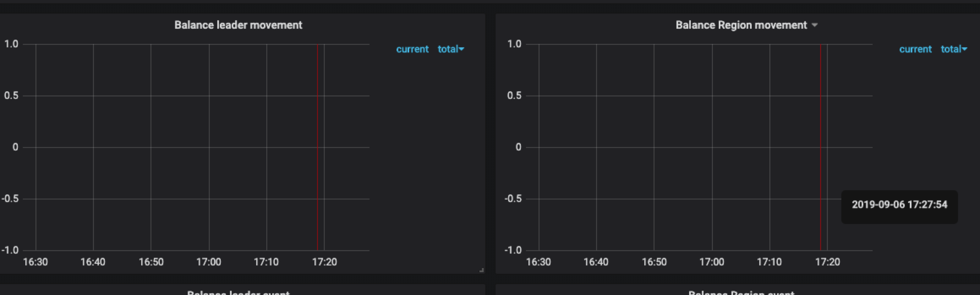Open the Balance Region movement panel title menu

(741, 25)
